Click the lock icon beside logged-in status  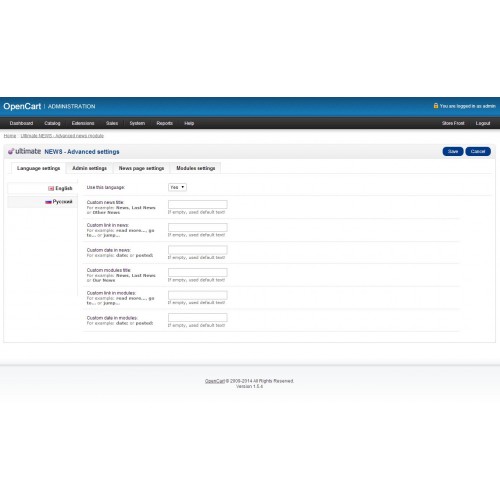pyautogui.click(x=435, y=106)
